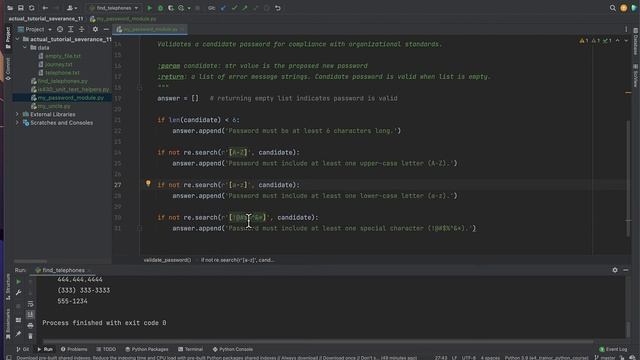This screenshot has height=360, width=640.
Task: Open the Event Log
Action: point(613,349)
